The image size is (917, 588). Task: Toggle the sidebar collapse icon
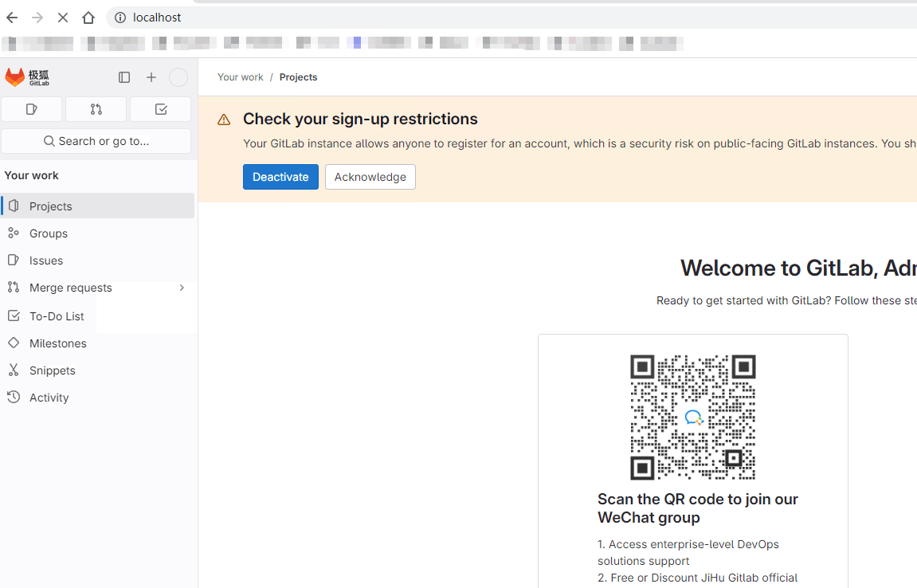(x=124, y=77)
